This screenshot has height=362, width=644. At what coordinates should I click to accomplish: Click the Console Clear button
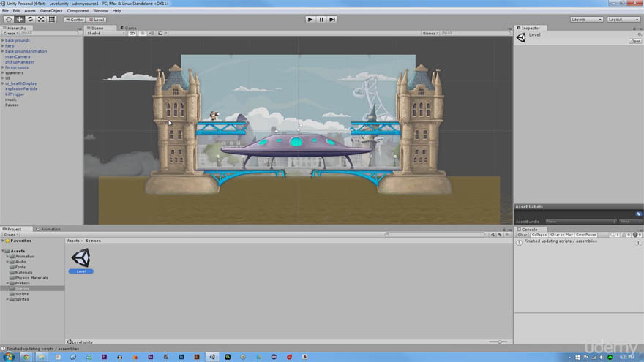point(522,235)
